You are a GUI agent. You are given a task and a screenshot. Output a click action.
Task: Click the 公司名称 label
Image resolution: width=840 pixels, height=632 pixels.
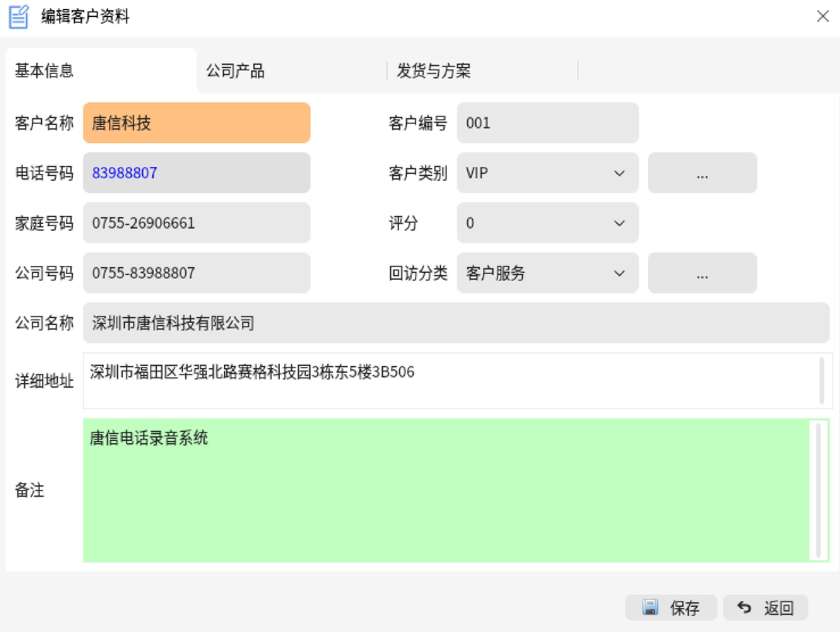click(44, 323)
